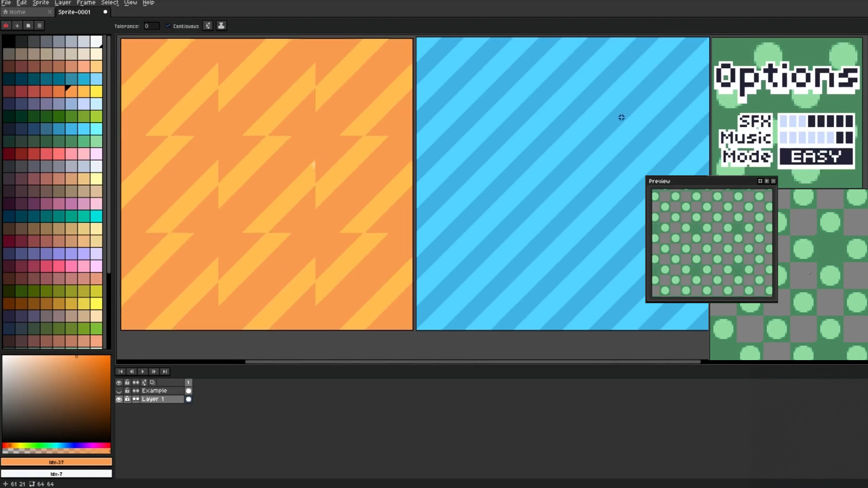Jump to the first frame with skip-back icon
This screenshot has width=868, height=488.
point(121,371)
